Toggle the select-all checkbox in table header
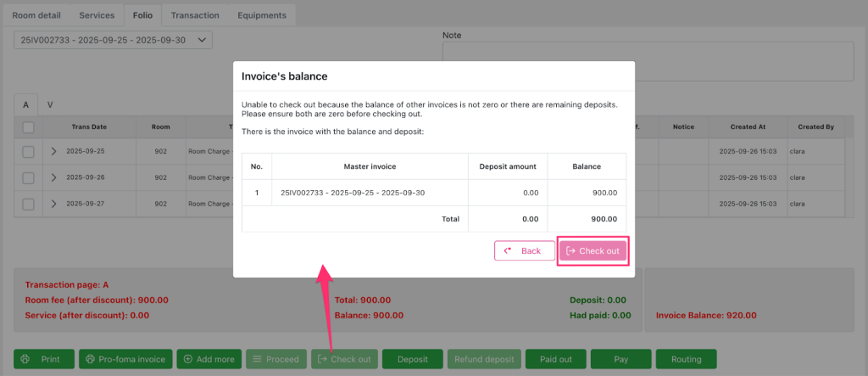The height and width of the screenshot is (376, 868). tap(28, 127)
